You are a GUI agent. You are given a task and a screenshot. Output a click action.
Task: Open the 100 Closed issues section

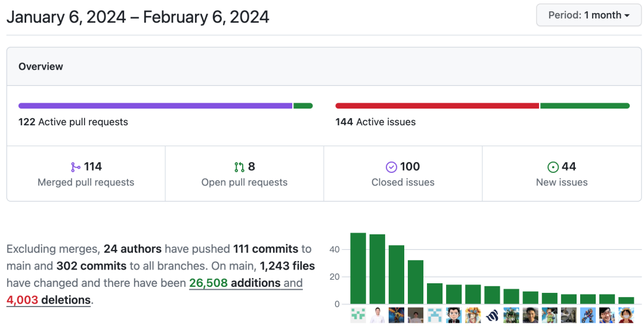(403, 174)
